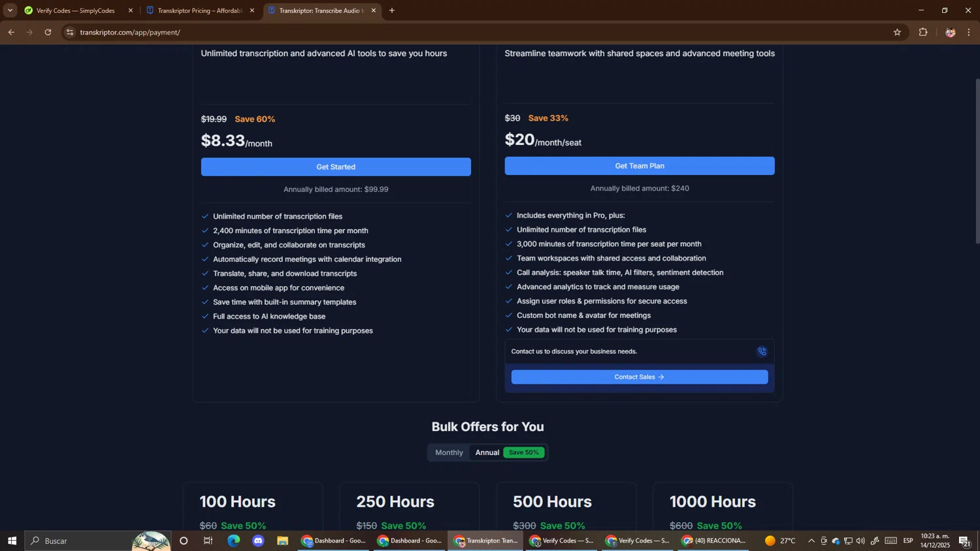Screen dimensions: 980x551
Task: Click the Get Team Plan button
Action: [640, 166]
